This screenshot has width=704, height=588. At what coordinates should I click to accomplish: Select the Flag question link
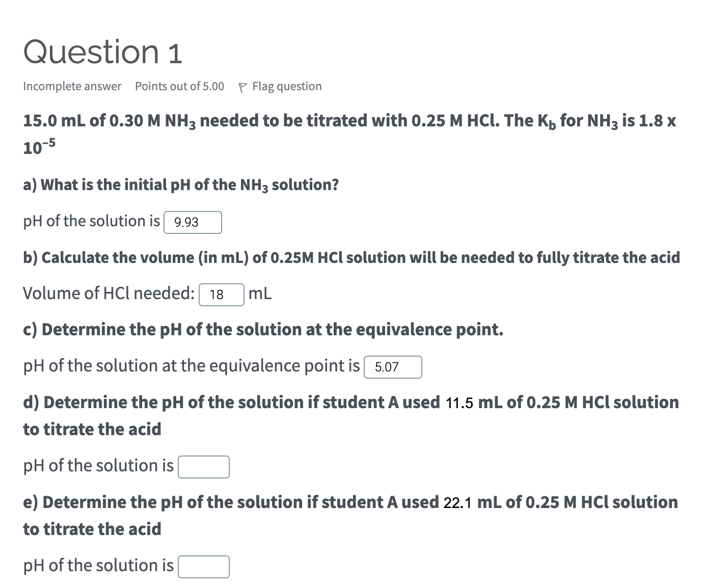(285, 86)
